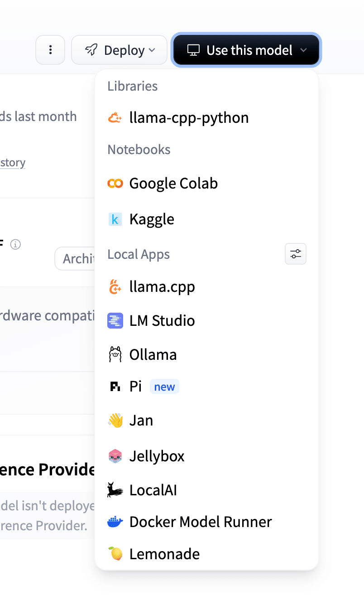The image size is (364, 600).
Task: Click the Deploy chevron arrow
Action: click(x=152, y=50)
